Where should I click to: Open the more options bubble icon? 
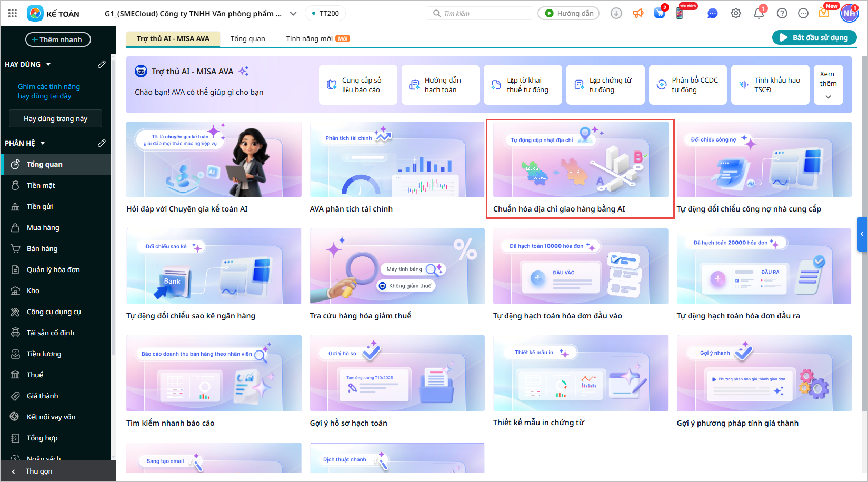click(803, 13)
